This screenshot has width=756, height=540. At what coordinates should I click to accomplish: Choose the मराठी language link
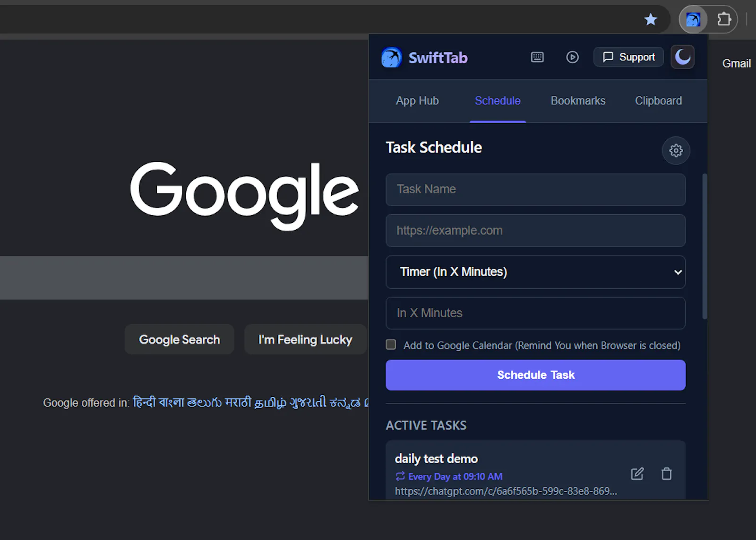[x=238, y=402]
